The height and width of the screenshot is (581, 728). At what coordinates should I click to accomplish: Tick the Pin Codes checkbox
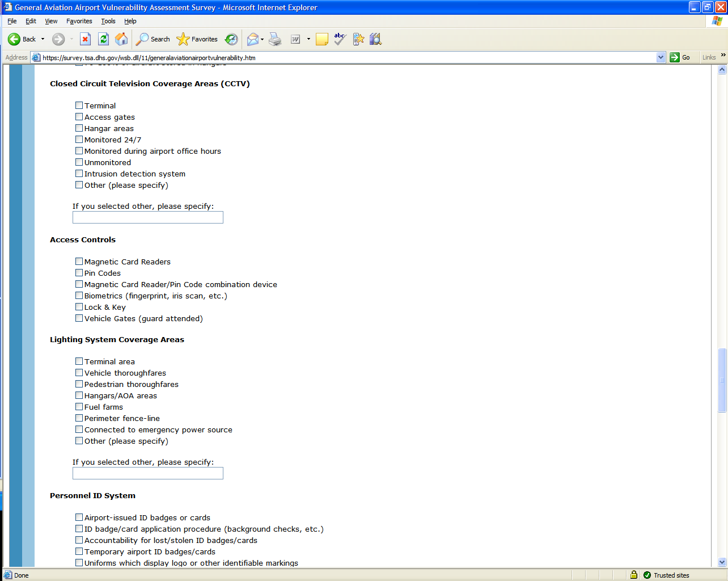click(x=79, y=273)
